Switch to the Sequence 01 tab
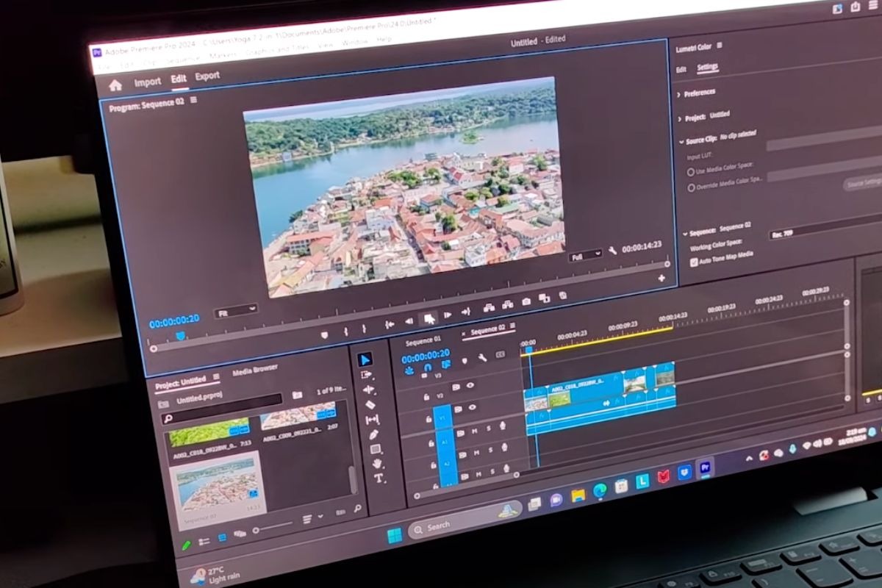 click(423, 341)
